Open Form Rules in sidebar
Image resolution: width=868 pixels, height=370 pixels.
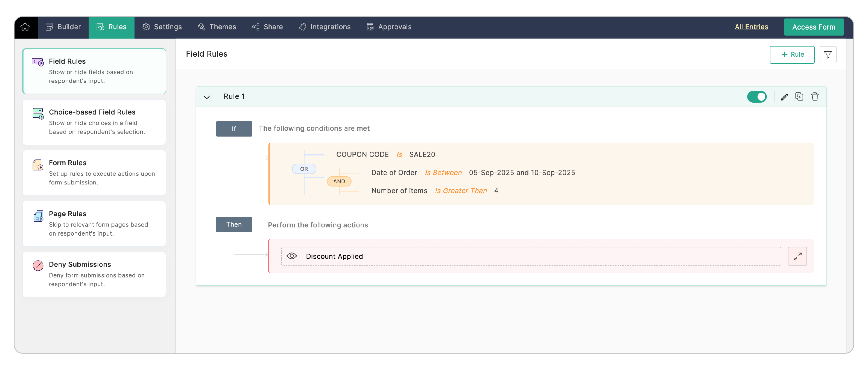click(94, 173)
